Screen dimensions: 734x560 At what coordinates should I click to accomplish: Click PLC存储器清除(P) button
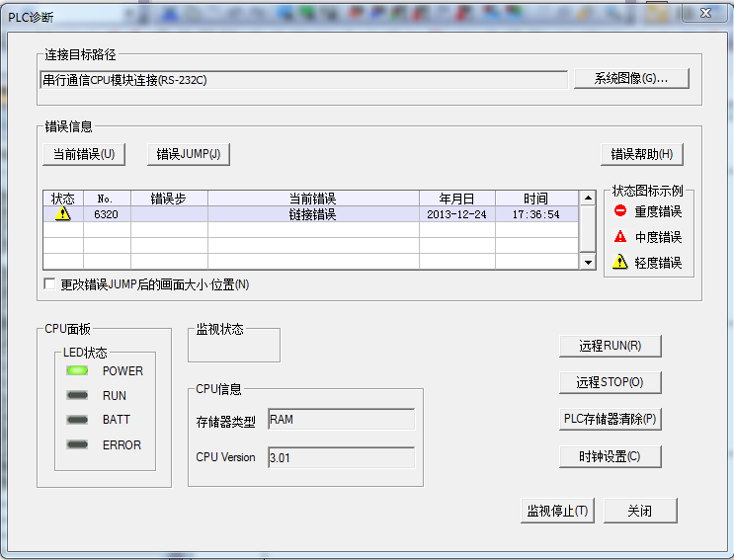(610, 419)
